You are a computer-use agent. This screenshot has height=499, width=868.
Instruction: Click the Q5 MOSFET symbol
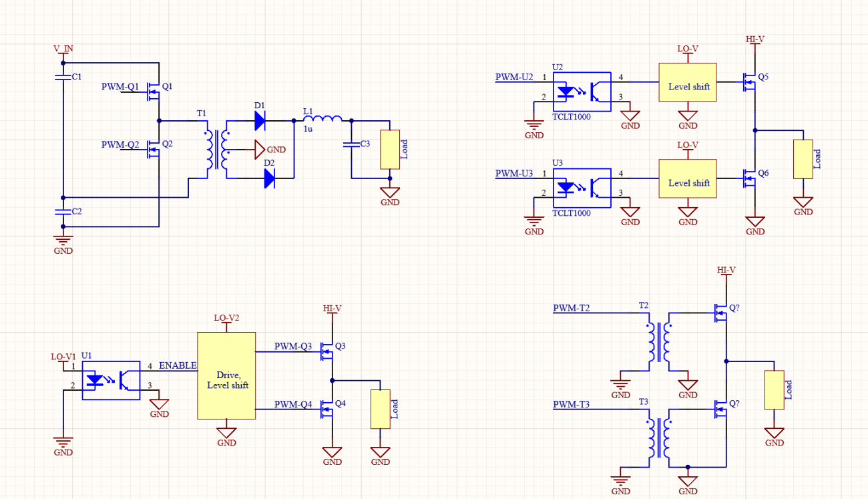coord(750,82)
